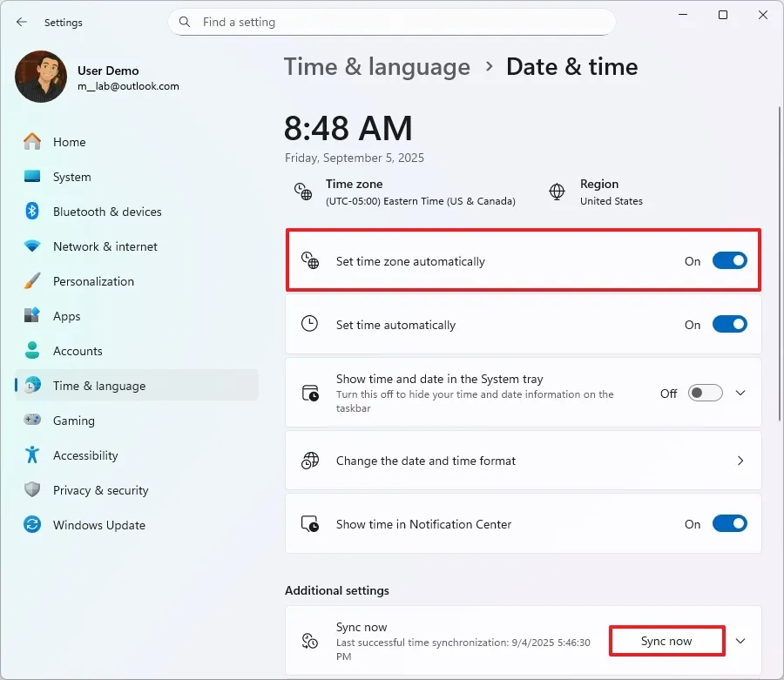Turn off Set time automatically switch

[729, 325]
